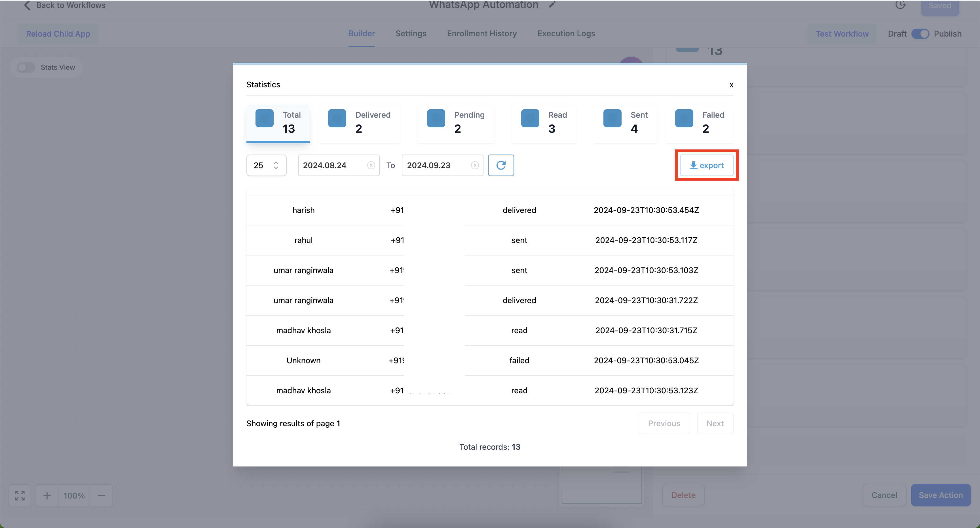Screen dimensions: 980x528
Task: Click the Test Workflow button
Action: click(x=842, y=34)
